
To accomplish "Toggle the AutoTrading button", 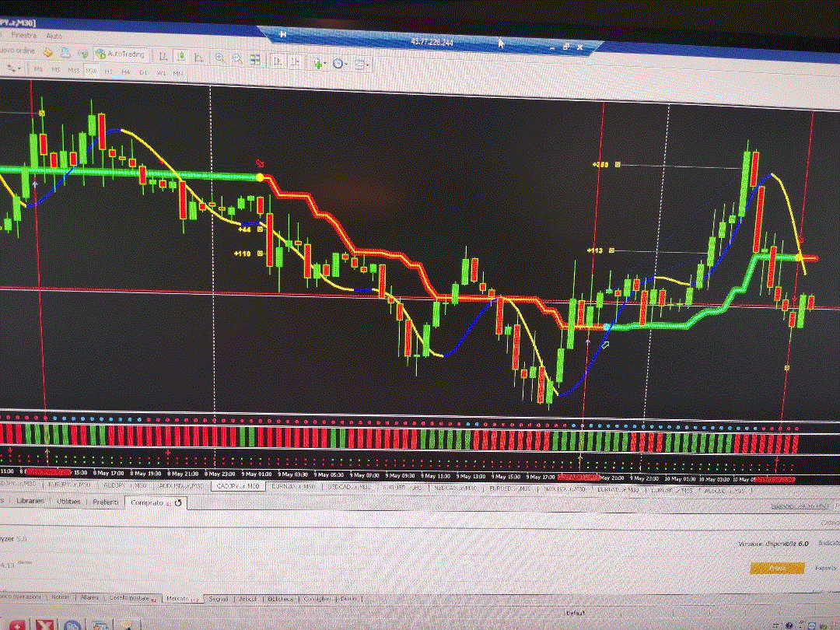I will (120, 54).
